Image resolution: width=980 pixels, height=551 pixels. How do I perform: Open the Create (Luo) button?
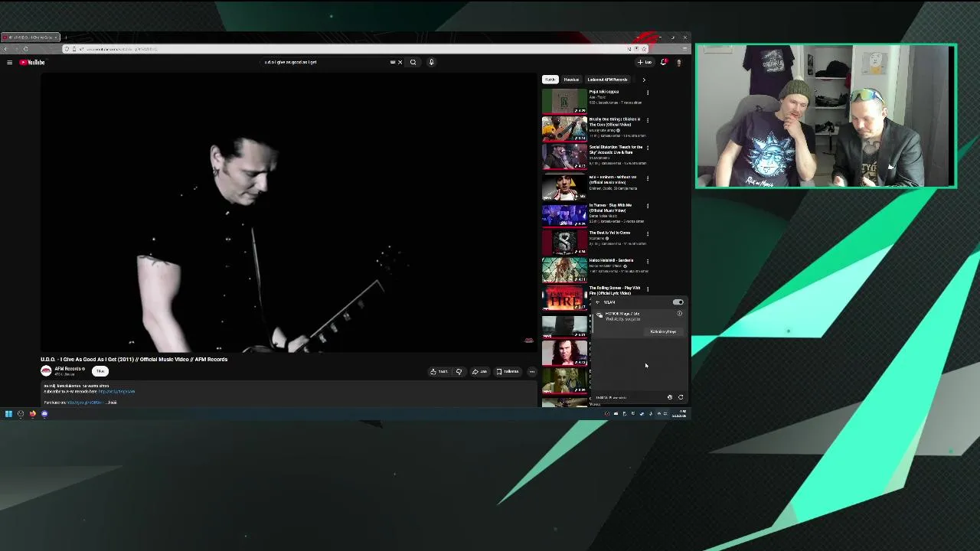[x=645, y=62]
